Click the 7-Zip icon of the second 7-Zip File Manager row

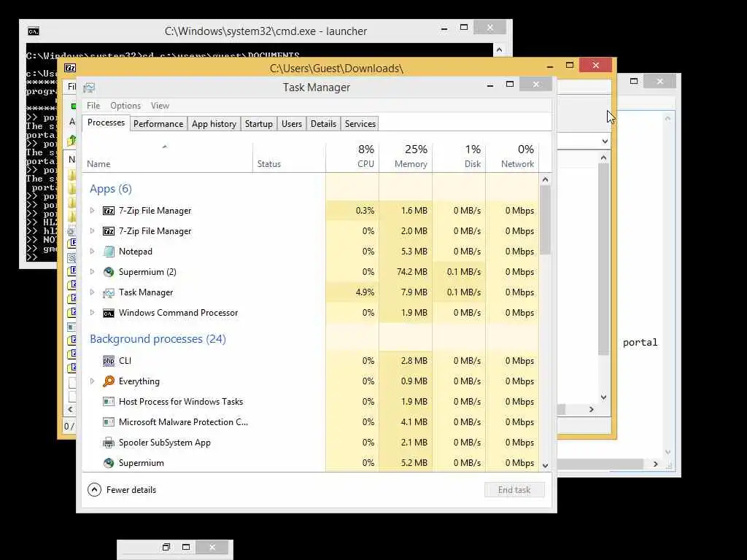[109, 231]
